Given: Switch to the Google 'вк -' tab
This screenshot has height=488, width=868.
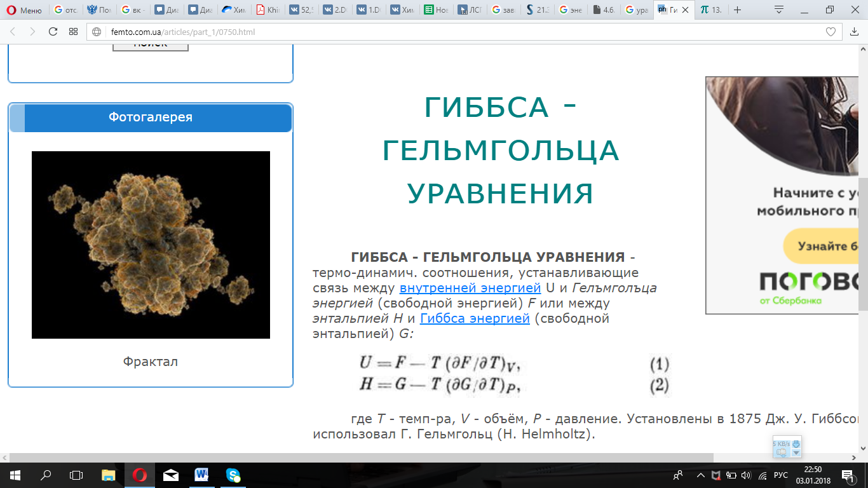Looking at the screenshot, I should point(133,10).
